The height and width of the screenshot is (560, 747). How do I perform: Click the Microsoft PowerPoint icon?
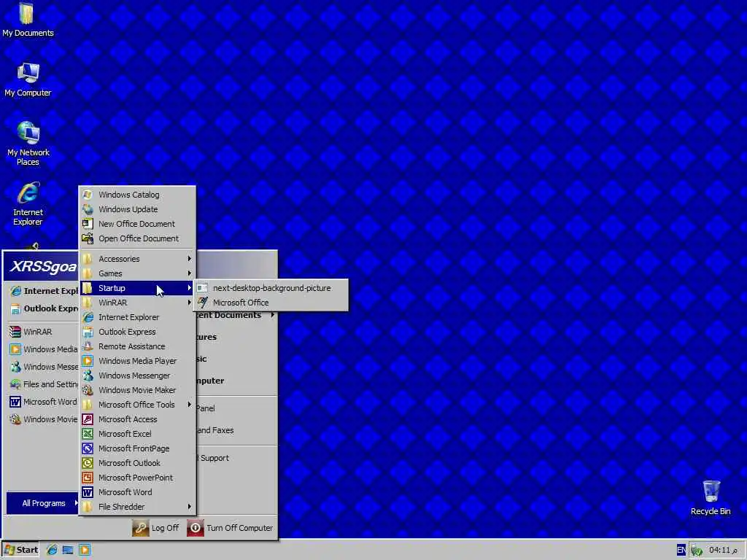[88, 478]
